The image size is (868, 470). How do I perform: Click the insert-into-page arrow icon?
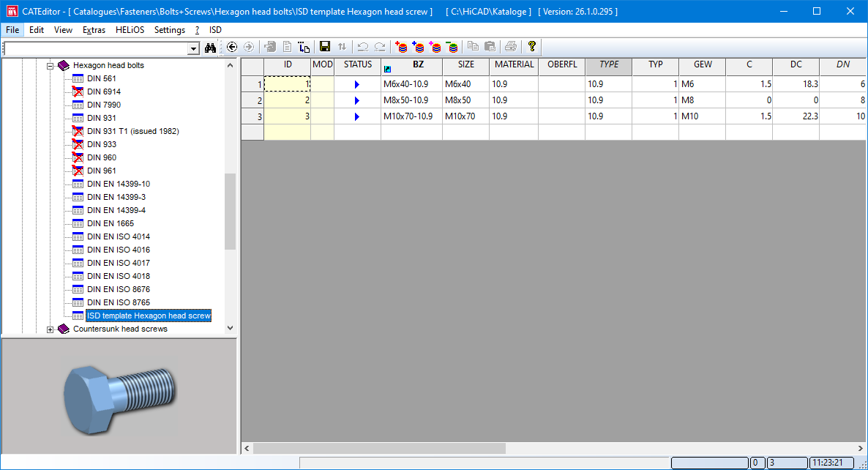click(x=304, y=47)
